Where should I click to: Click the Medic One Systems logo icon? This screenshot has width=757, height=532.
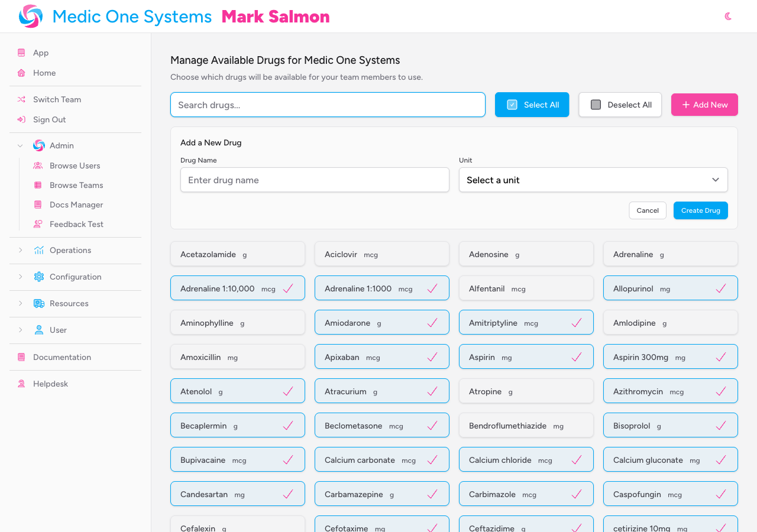tap(29, 16)
